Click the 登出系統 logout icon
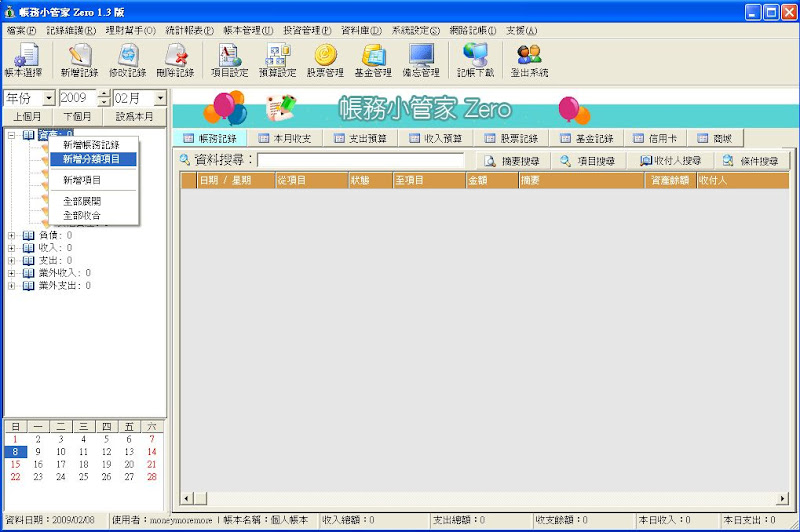This screenshot has width=800, height=532. coord(530,60)
